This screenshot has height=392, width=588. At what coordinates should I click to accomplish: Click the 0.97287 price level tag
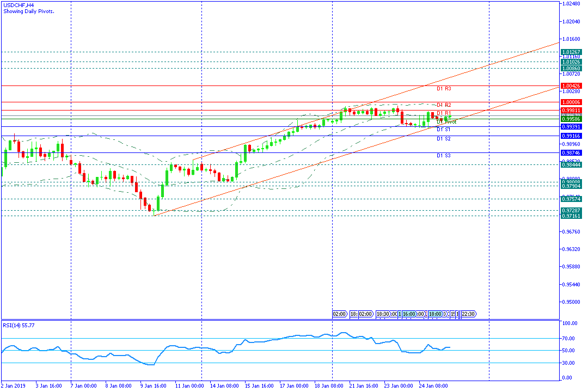pos(571,211)
